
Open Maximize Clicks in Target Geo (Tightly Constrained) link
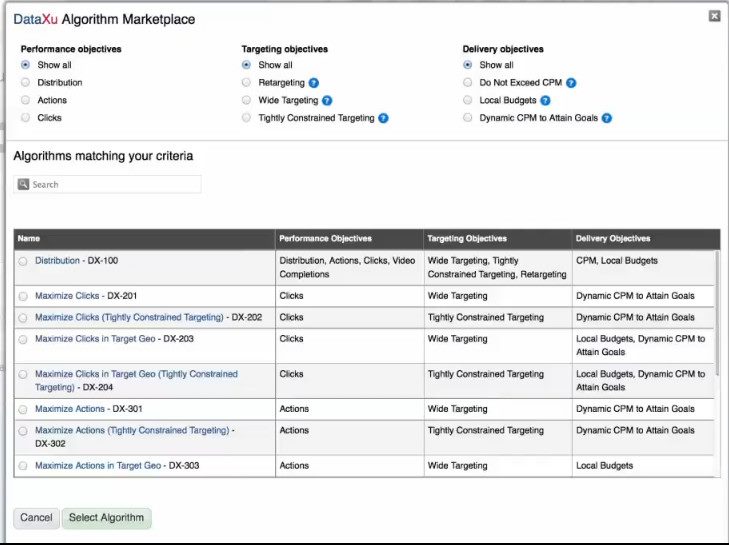tap(136, 380)
